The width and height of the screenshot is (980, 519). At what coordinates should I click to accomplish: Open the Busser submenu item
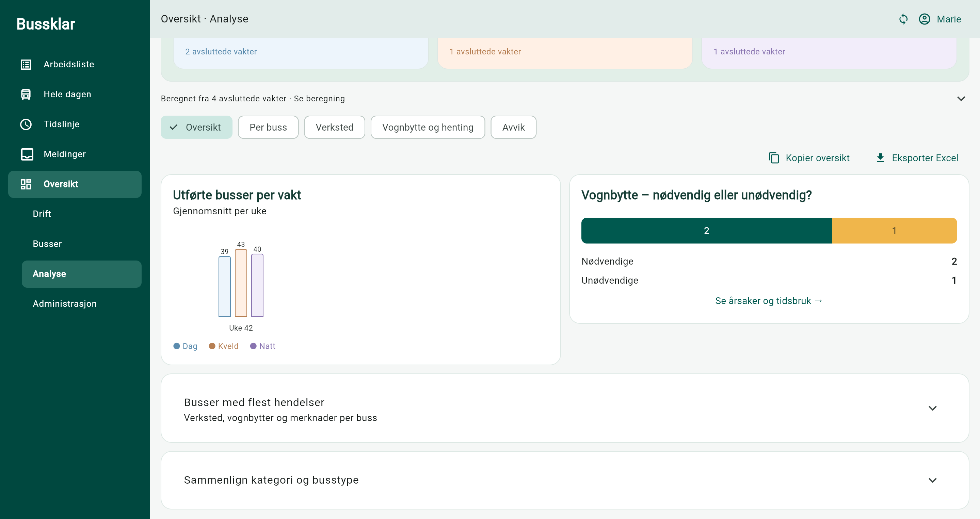coord(81,244)
